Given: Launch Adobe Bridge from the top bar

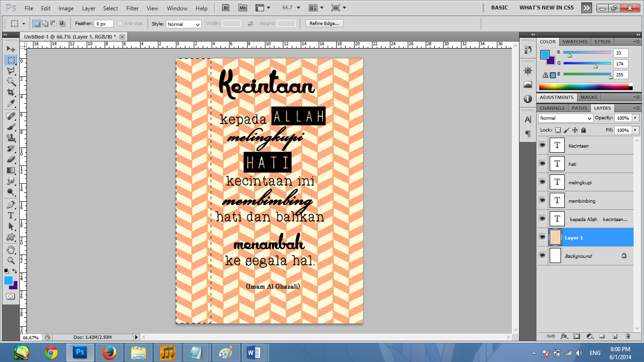Looking at the screenshot, I should click(226, 8).
